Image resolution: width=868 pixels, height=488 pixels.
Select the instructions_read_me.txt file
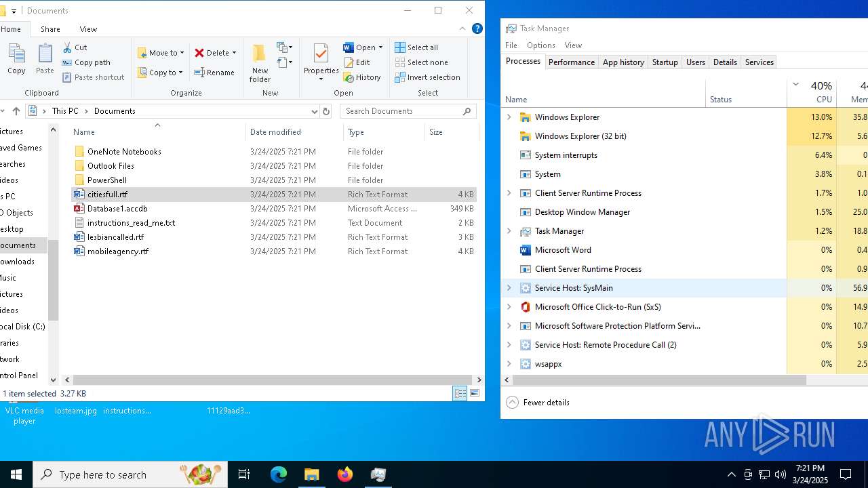click(x=273, y=223)
